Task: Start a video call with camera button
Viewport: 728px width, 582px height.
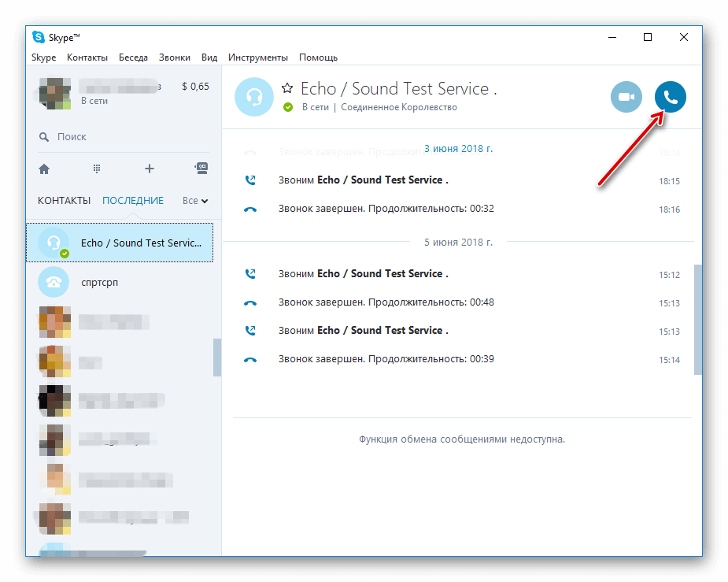Action: 626,98
